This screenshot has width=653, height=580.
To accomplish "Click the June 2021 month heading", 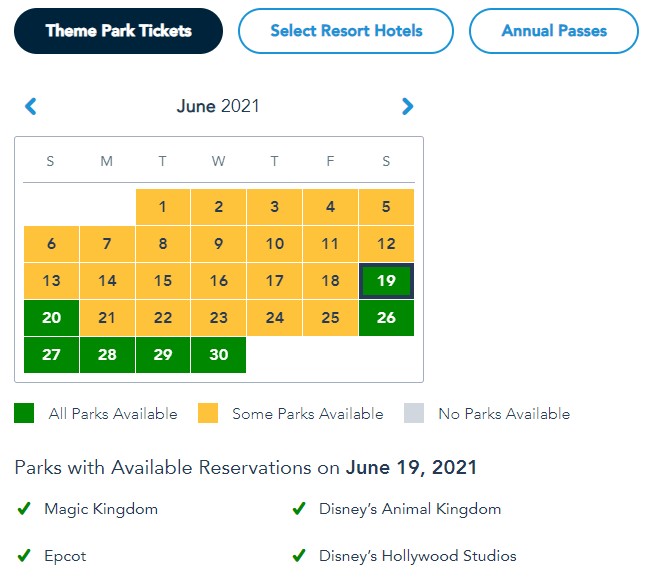I will [x=218, y=106].
